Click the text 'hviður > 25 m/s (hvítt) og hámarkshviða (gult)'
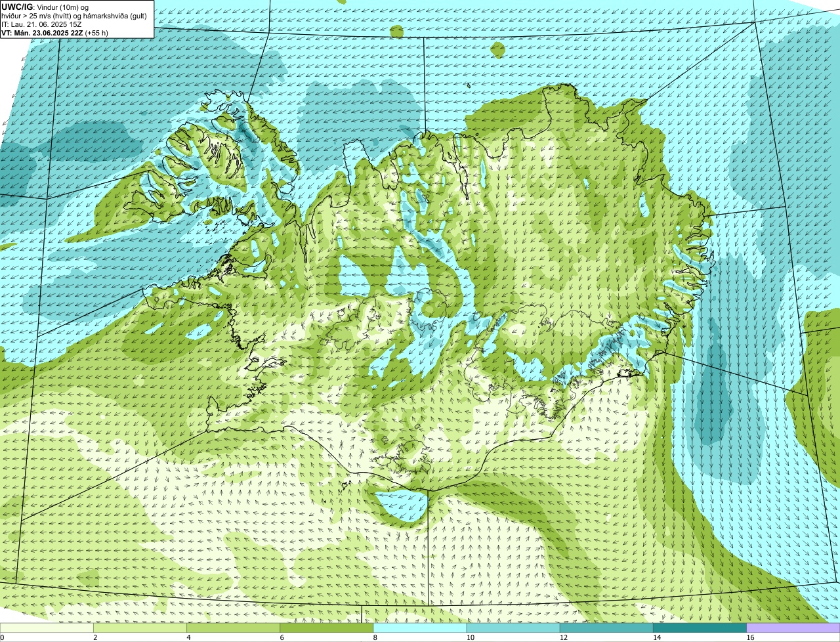The height and width of the screenshot is (642, 840). (74, 16)
